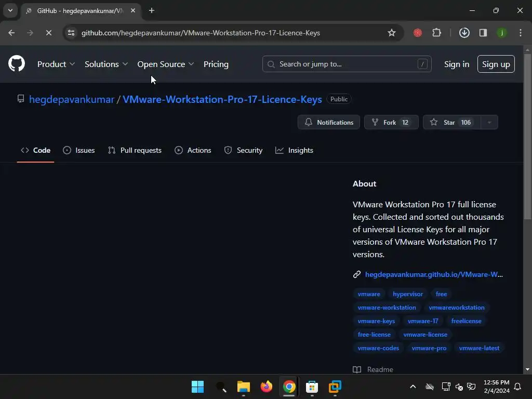Open VMware Workstation from the taskbar
The width and height of the screenshot is (532, 399).
pyautogui.click(x=335, y=387)
